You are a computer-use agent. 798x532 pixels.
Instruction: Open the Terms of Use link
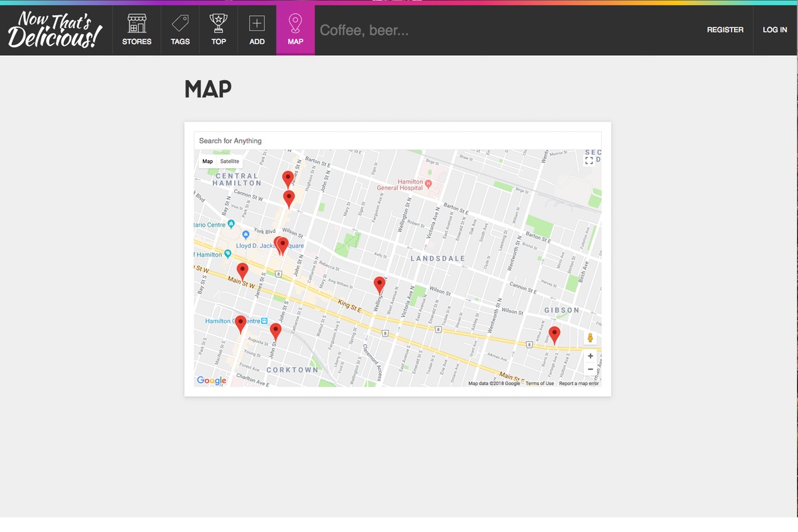539,384
